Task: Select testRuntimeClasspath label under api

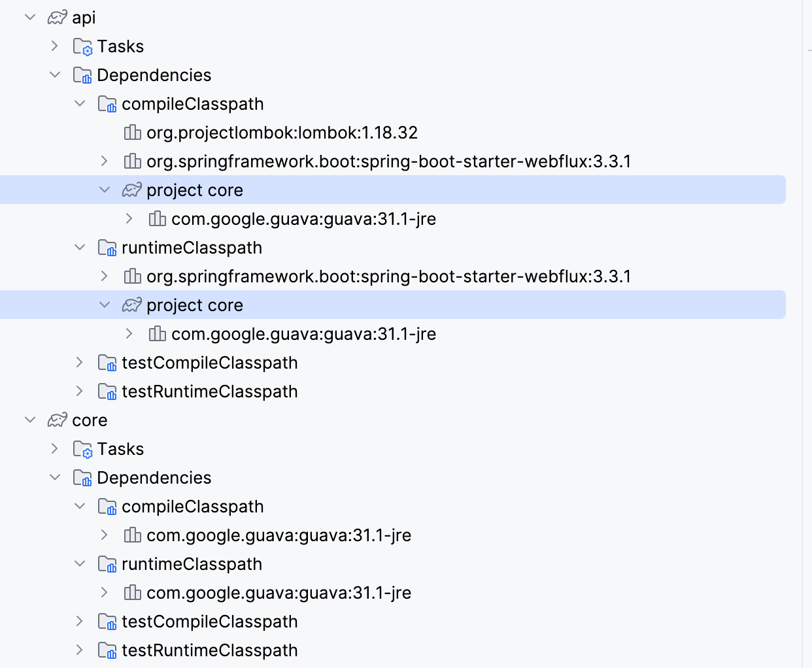Action: click(209, 392)
